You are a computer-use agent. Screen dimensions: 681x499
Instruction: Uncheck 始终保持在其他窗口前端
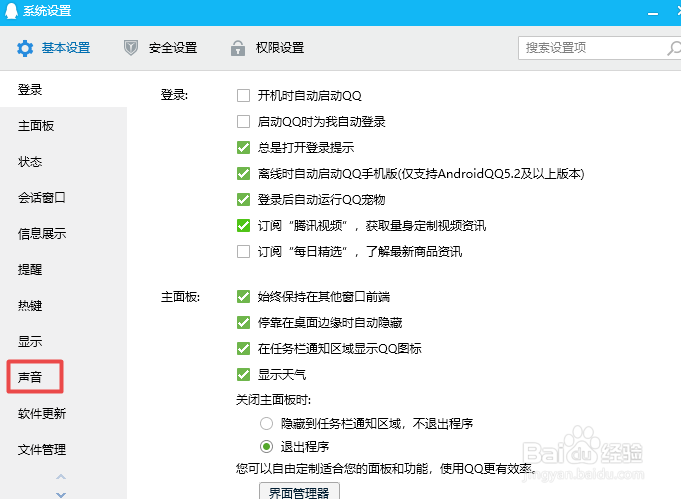243,297
